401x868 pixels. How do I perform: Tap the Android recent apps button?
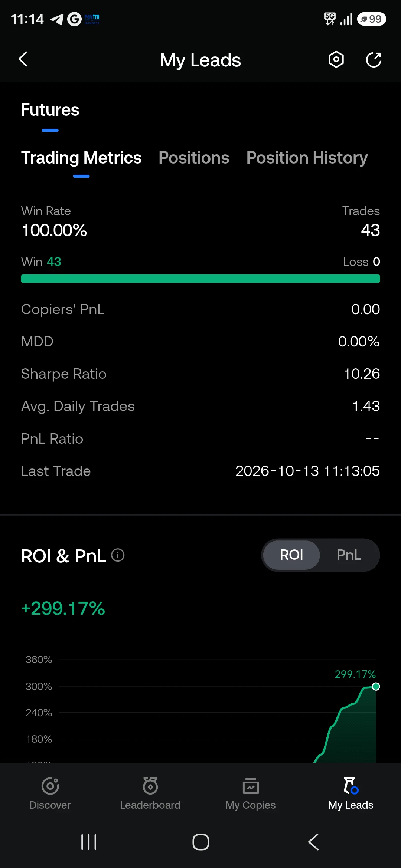coord(89,842)
